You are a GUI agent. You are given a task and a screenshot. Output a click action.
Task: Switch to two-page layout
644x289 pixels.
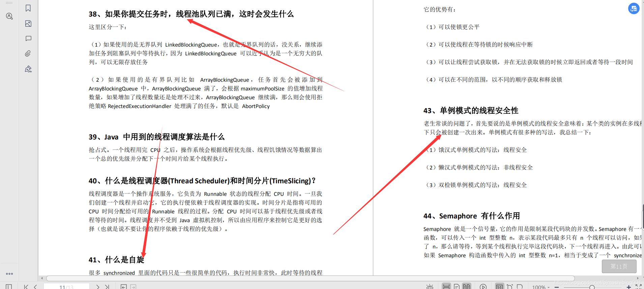click(467, 287)
